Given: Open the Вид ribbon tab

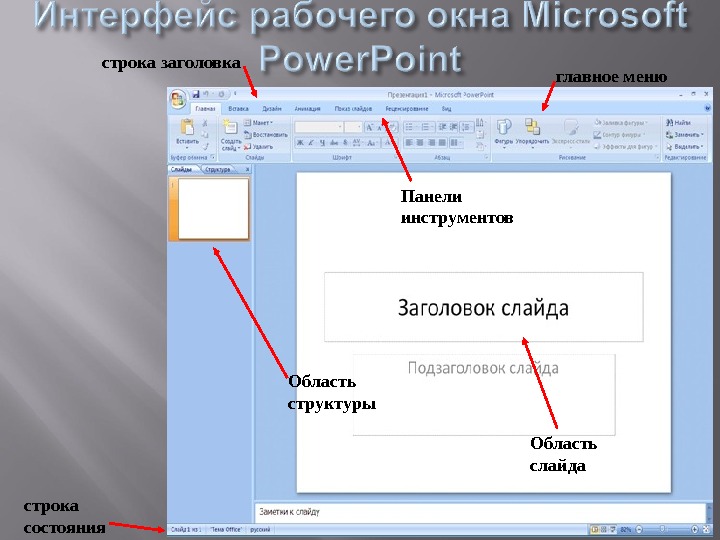Looking at the screenshot, I should [x=446, y=109].
